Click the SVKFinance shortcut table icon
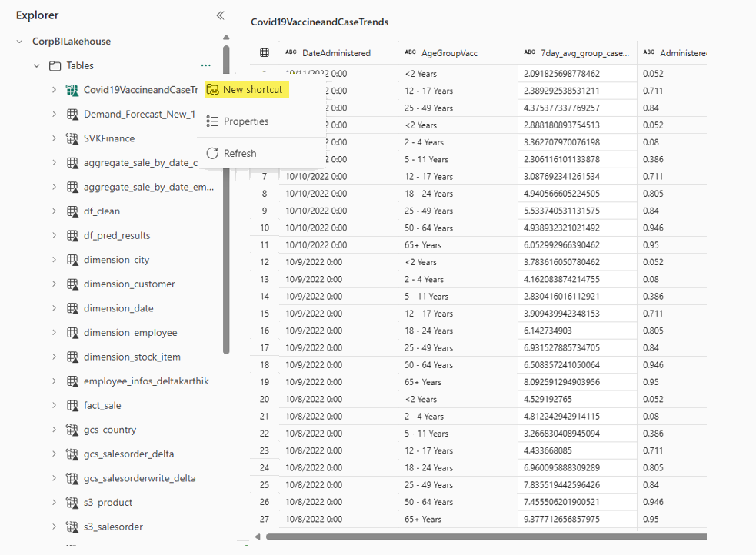This screenshot has height=555, width=756. point(72,138)
